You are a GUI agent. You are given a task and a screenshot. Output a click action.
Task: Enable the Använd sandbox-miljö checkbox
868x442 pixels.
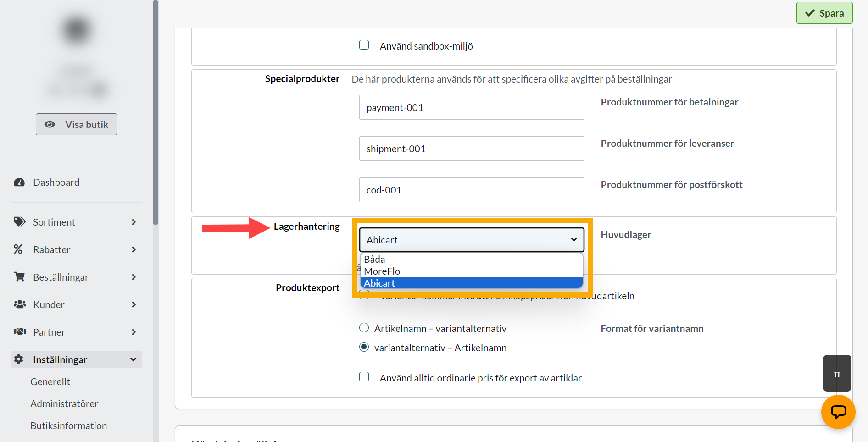coord(364,45)
